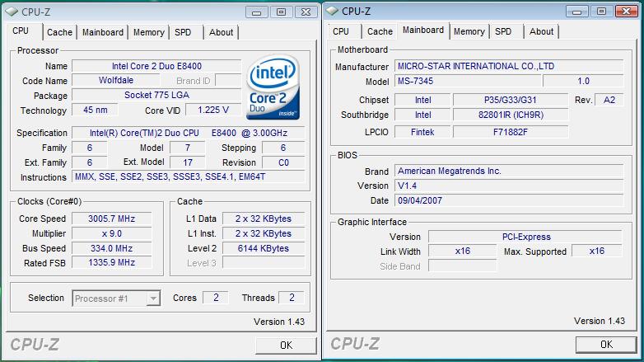The image size is (644, 362).
Task: Click the Ext. Model value 17
Action: pos(188,162)
